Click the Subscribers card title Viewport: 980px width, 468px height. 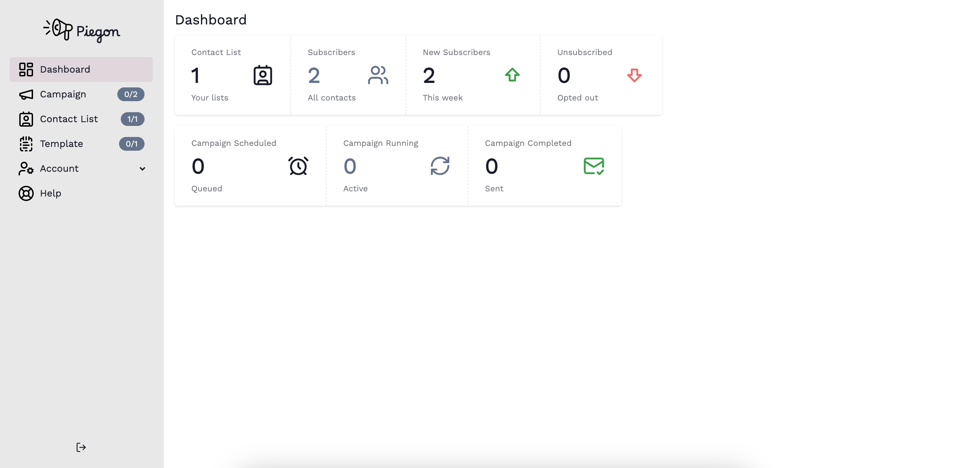point(331,53)
